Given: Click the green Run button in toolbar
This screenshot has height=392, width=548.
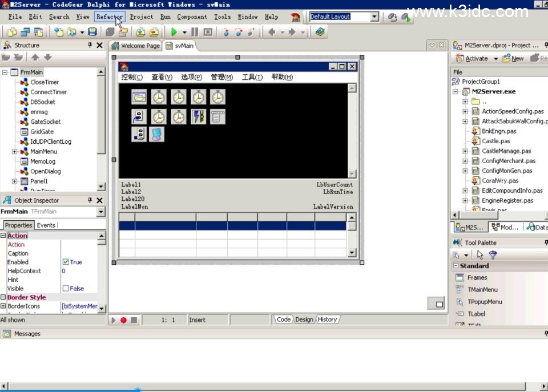Looking at the screenshot, I should 174,33.
